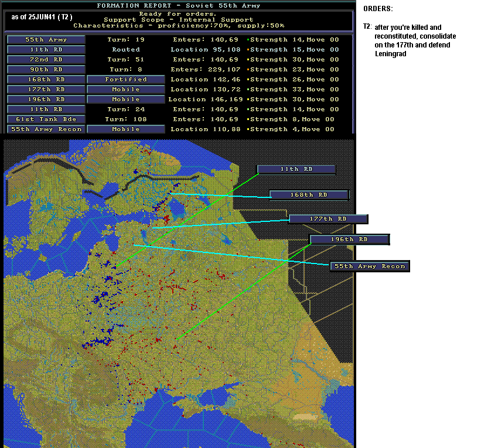Click 'Strength 8, Move 00' text
The image size is (498, 448).
pos(292,119)
